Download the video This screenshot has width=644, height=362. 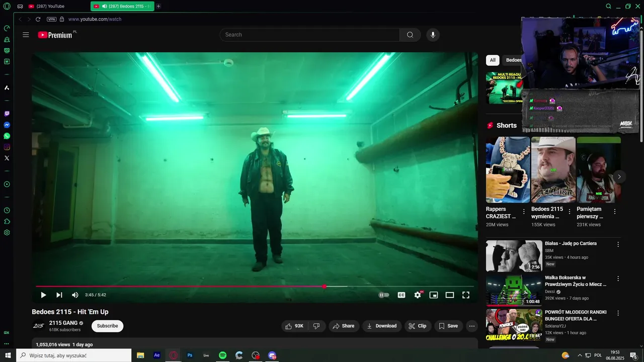(382, 326)
